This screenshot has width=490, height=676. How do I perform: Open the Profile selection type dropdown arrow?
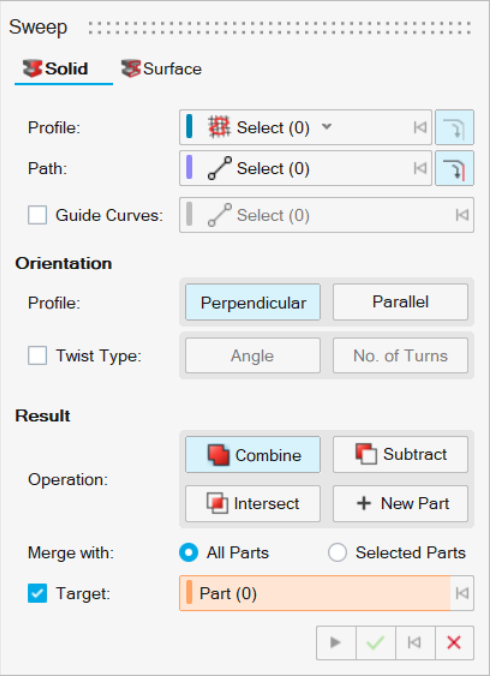(327, 126)
